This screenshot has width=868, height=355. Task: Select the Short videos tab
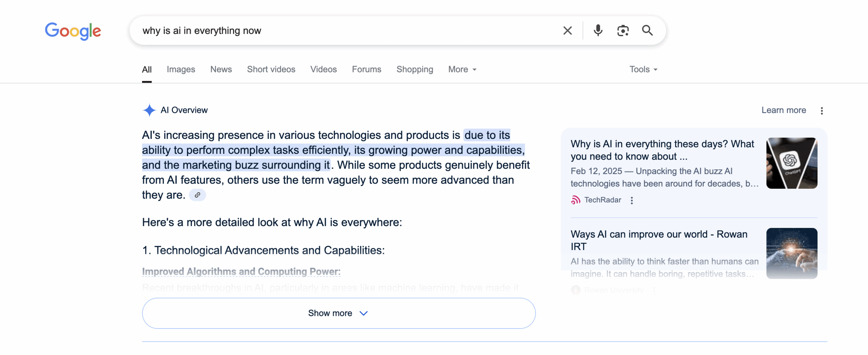pos(271,69)
